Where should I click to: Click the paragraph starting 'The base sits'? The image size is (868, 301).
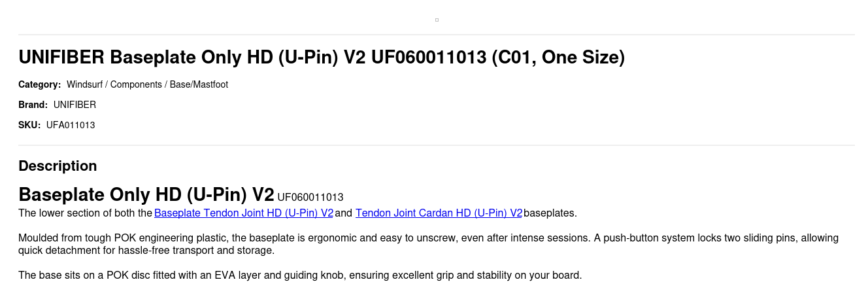click(300, 275)
